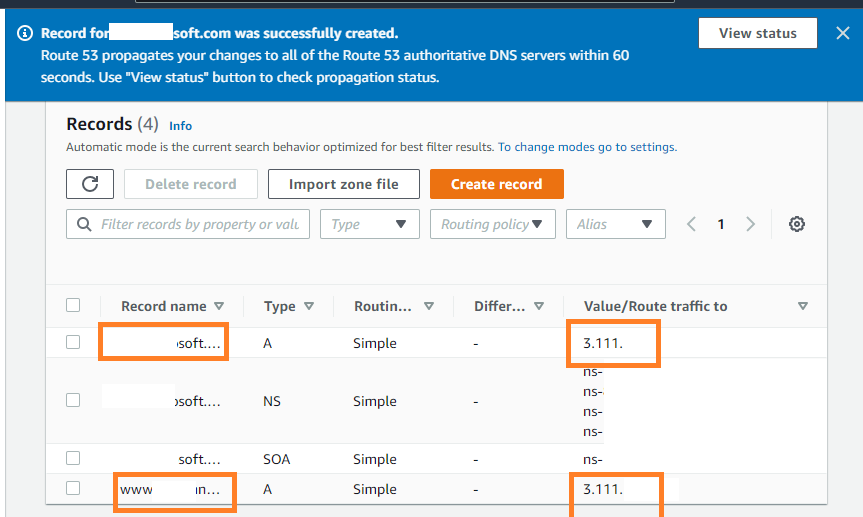Open the Alias filter dropdown
Viewport: 863px width, 517px height.
[615, 224]
